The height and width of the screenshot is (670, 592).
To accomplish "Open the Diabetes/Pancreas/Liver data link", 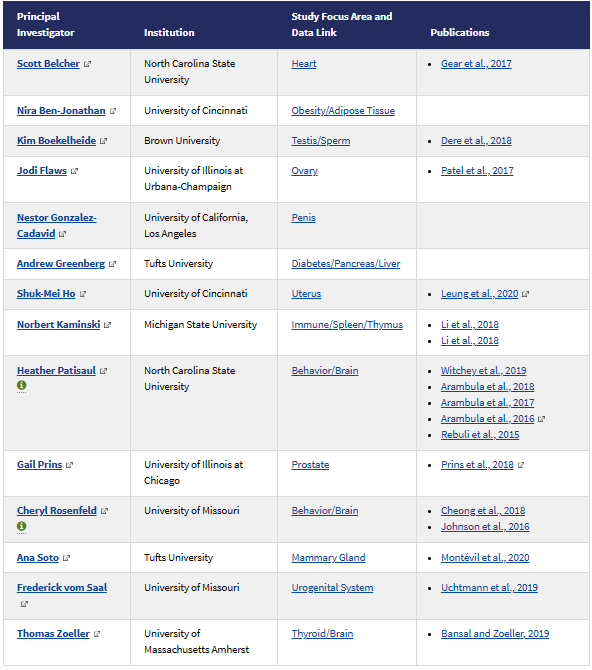I will (345, 264).
